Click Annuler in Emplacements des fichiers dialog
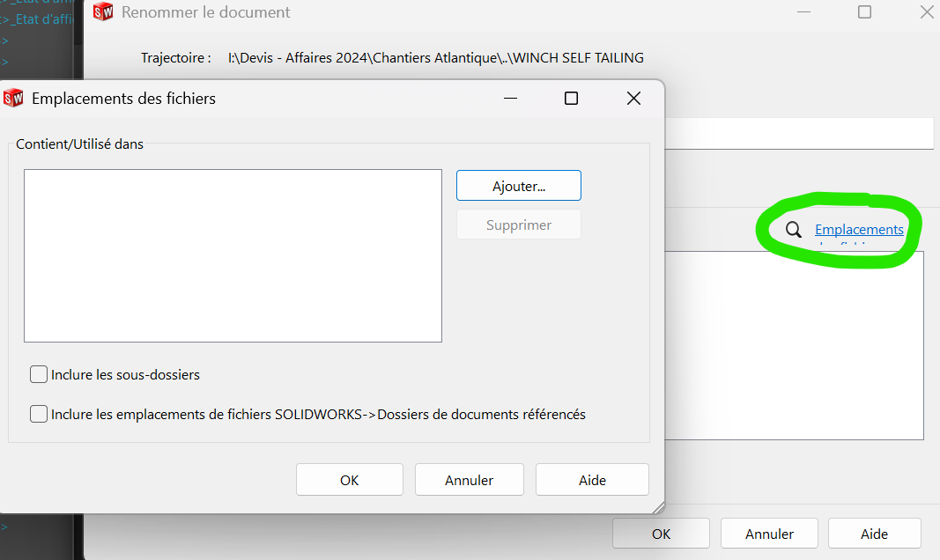Screen dimensions: 940x560 coord(470,480)
